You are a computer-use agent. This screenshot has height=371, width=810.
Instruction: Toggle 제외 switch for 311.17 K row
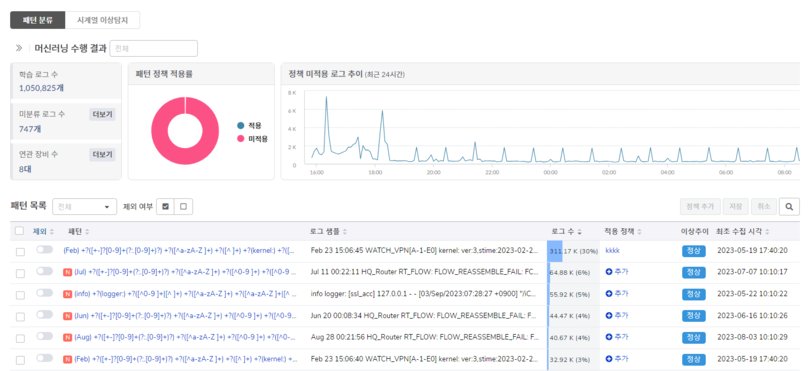44,250
